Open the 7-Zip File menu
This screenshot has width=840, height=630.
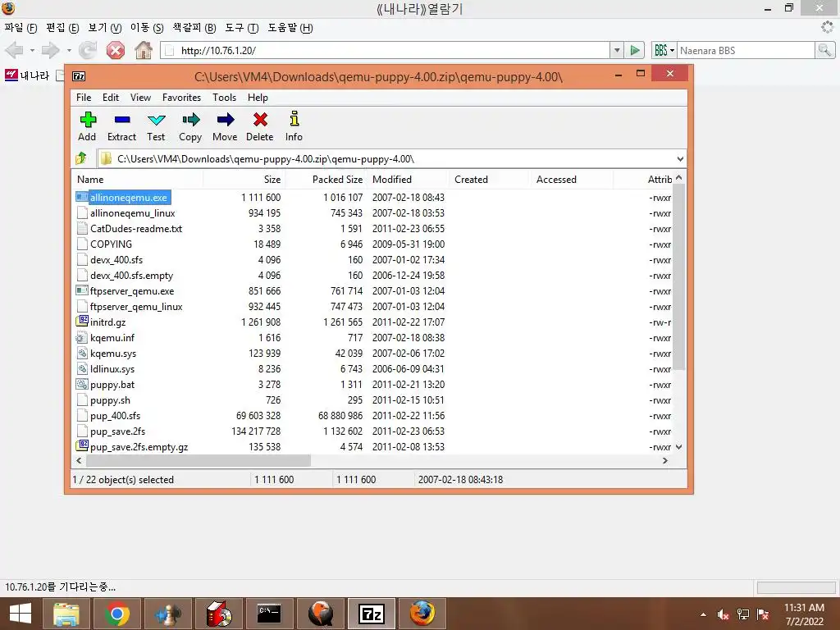click(84, 98)
